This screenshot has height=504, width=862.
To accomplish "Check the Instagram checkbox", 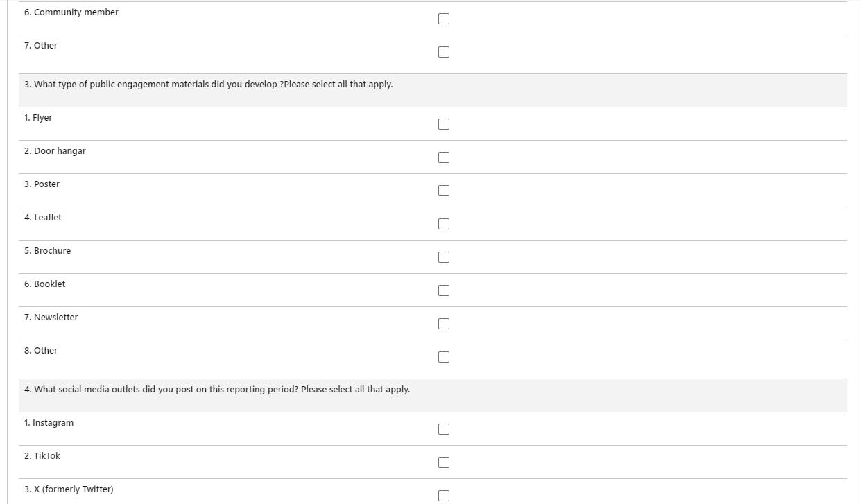I will (x=444, y=429).
